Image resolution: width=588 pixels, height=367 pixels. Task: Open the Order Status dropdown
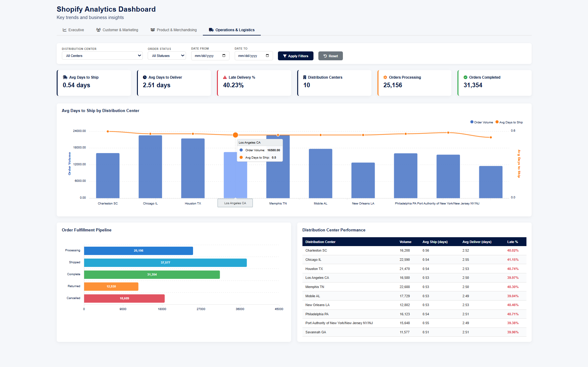(166, 55)
